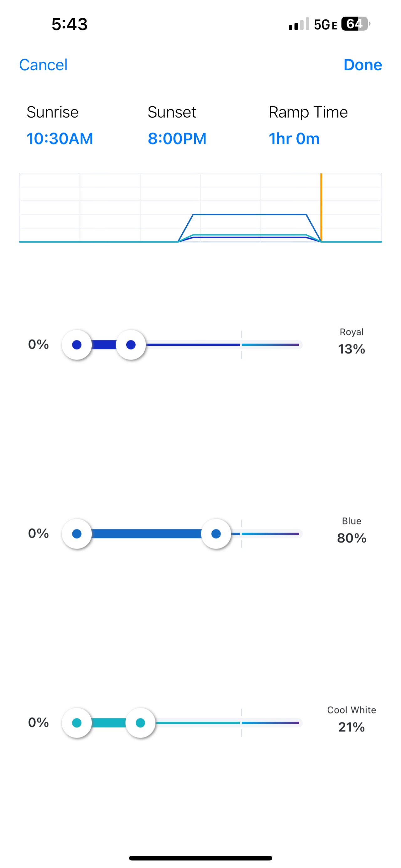Tap the Royal slider right handle
The width and height of the screenshot is (401, 868).
(131, 345)
